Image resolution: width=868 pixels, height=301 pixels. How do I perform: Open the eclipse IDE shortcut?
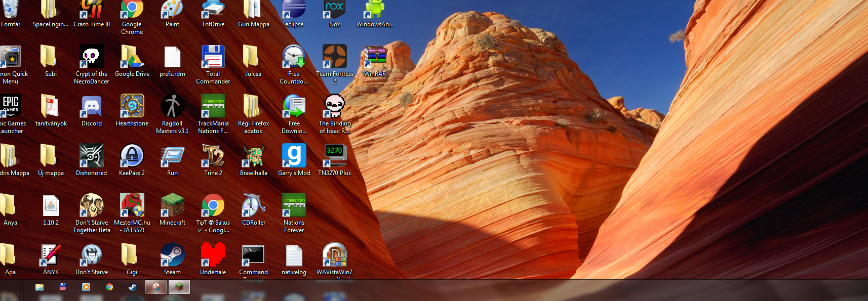pos(294,10)
